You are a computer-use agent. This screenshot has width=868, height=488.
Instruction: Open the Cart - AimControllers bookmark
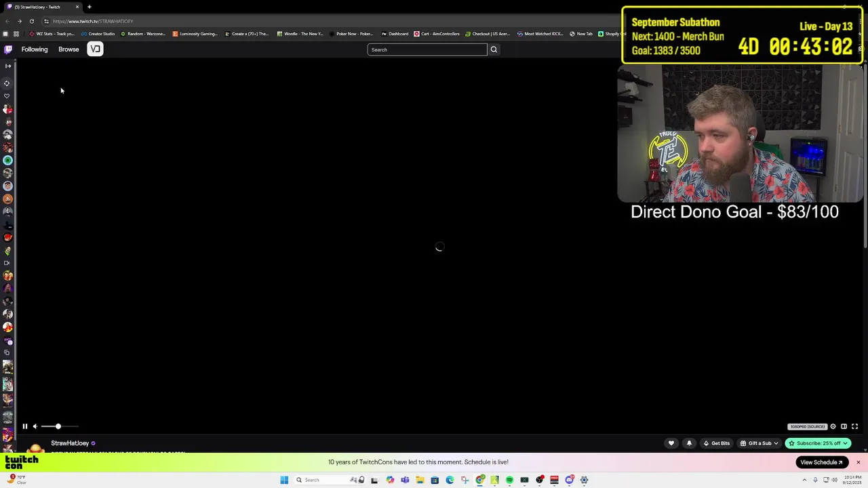437,34
